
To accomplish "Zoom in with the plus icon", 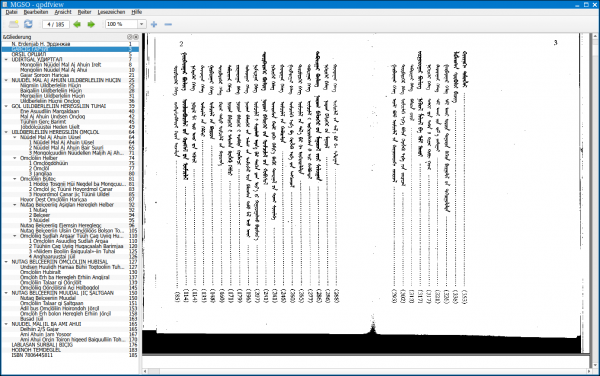I will click(x=154, y=24).
